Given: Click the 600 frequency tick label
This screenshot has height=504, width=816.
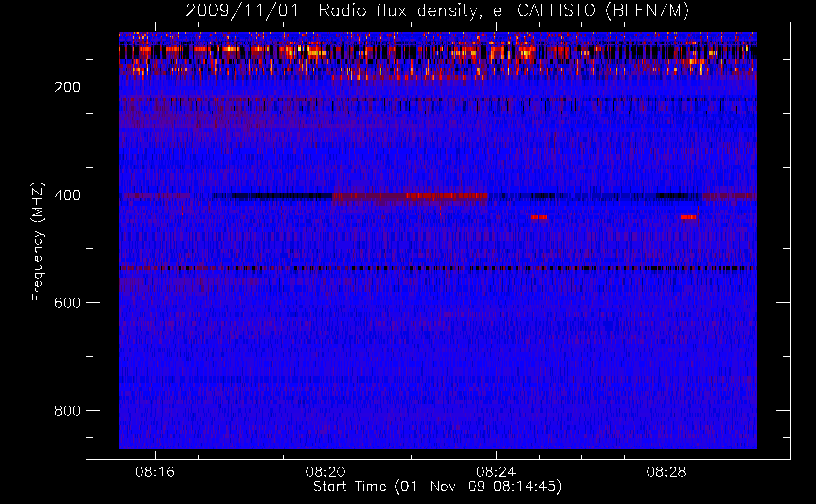Looking at the screenshot, I should click(x=68, y=303).
